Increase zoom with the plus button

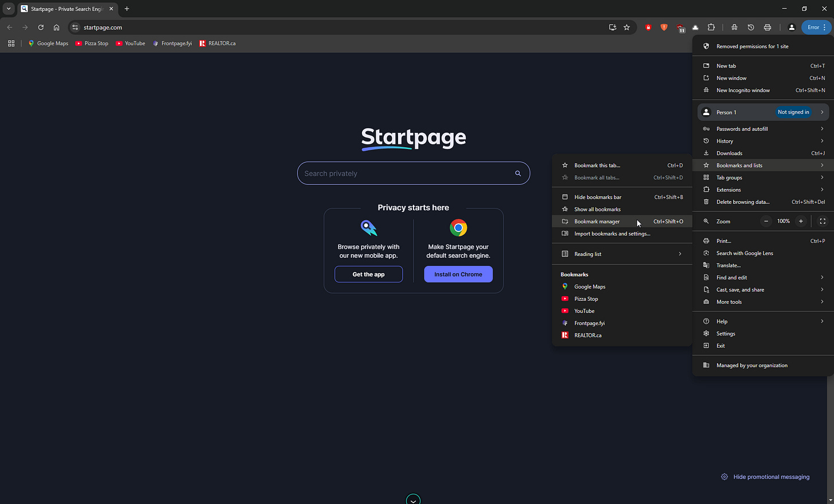point(801,221)
